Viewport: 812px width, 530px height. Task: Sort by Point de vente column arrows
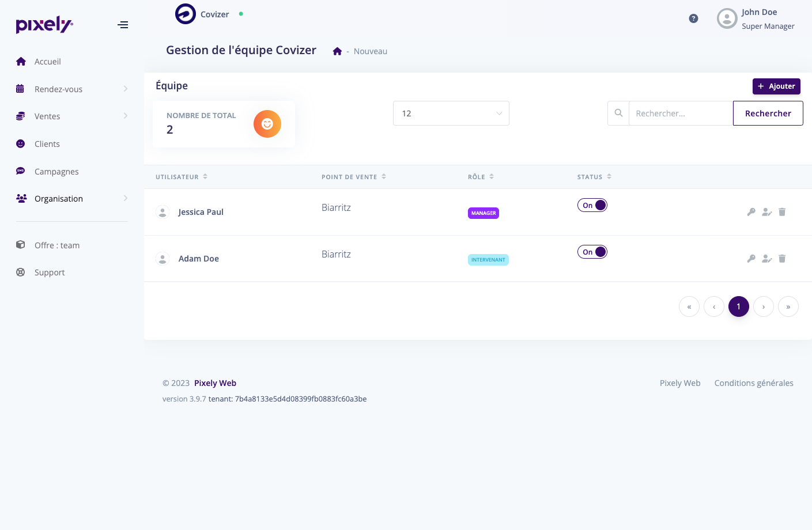pos(384,177)
